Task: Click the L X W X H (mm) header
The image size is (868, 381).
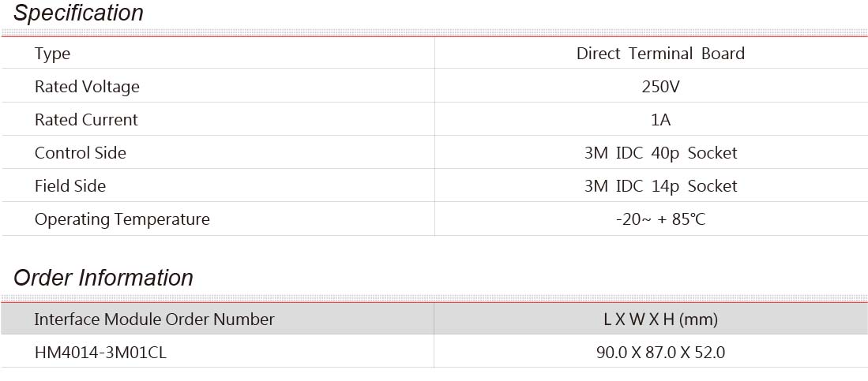Action: click(x=661, y=319)
